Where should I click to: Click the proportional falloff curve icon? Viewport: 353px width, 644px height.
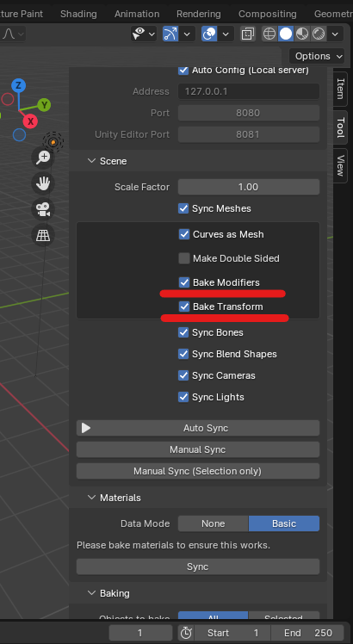coord(8,34)
